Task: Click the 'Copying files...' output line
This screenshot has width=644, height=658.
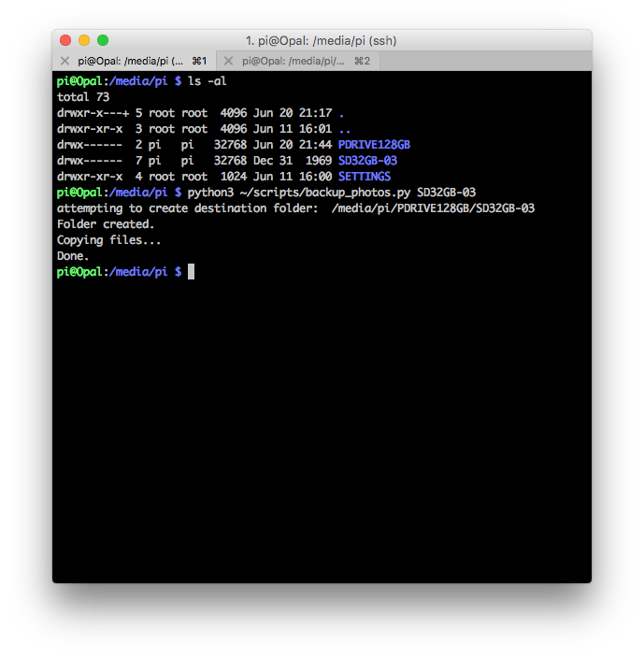Action: [x=108, y=240]
